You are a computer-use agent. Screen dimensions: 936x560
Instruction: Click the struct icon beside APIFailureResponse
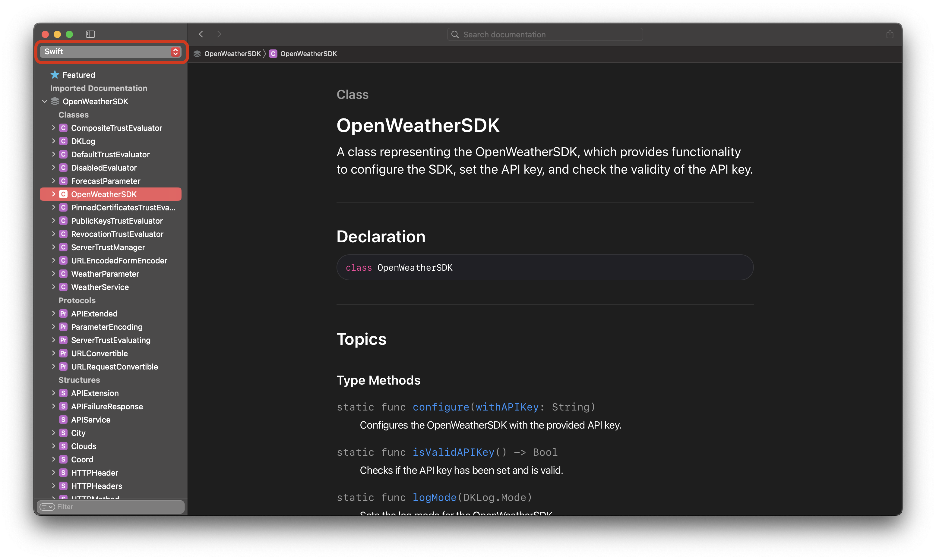(63, 406)
